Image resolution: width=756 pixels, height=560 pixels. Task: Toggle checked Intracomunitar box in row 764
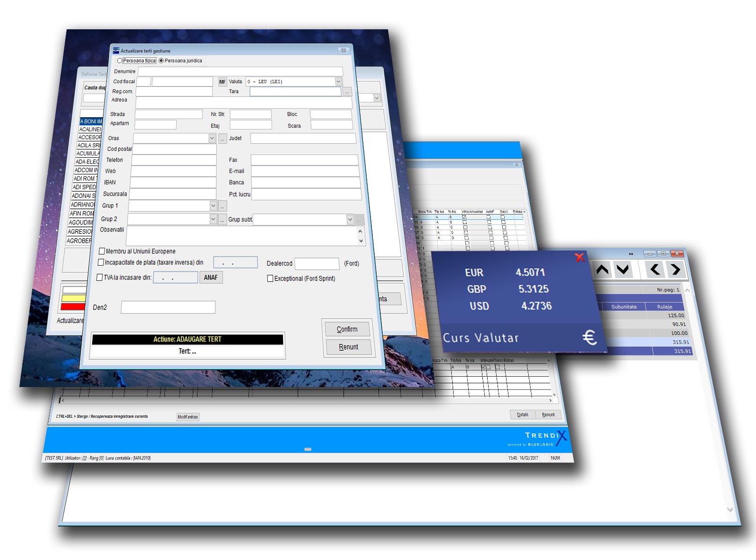click(464, 217)
